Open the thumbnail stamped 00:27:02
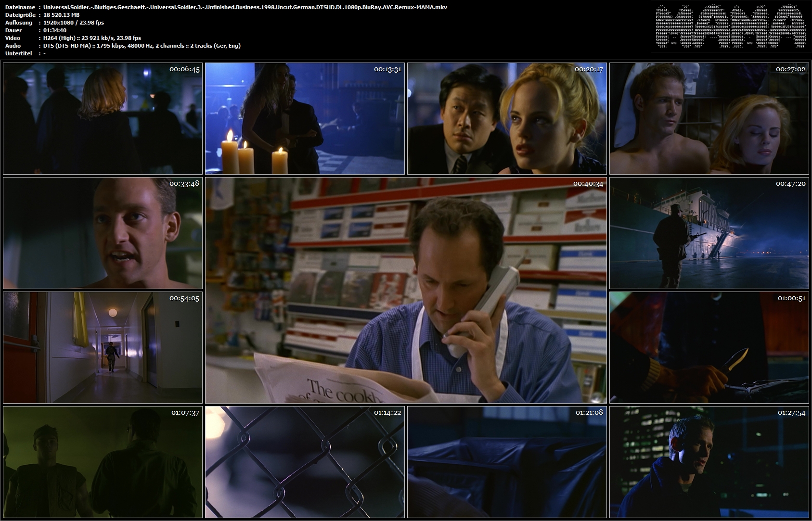This screenshot has height=521, width=812. click(709, 118)
